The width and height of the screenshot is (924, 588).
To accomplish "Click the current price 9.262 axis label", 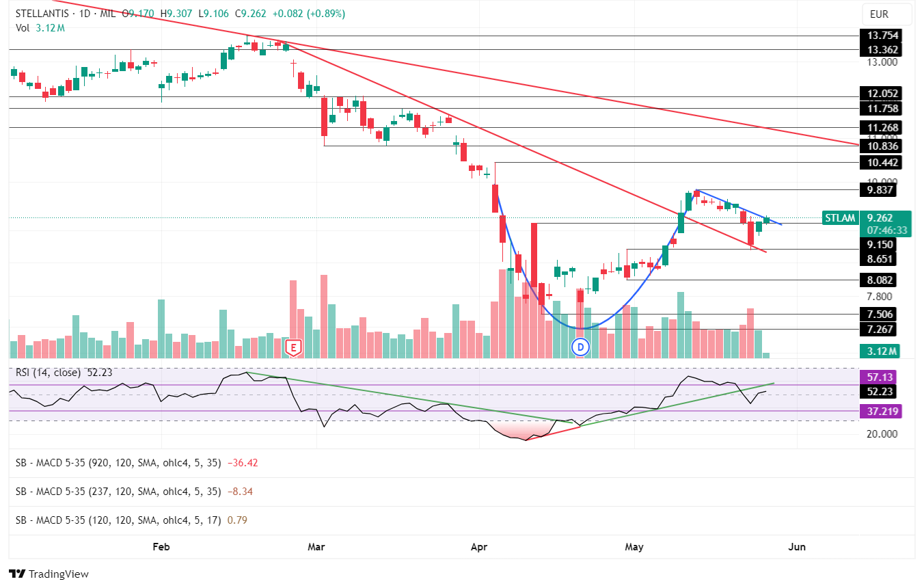I will tap(882, 218).
